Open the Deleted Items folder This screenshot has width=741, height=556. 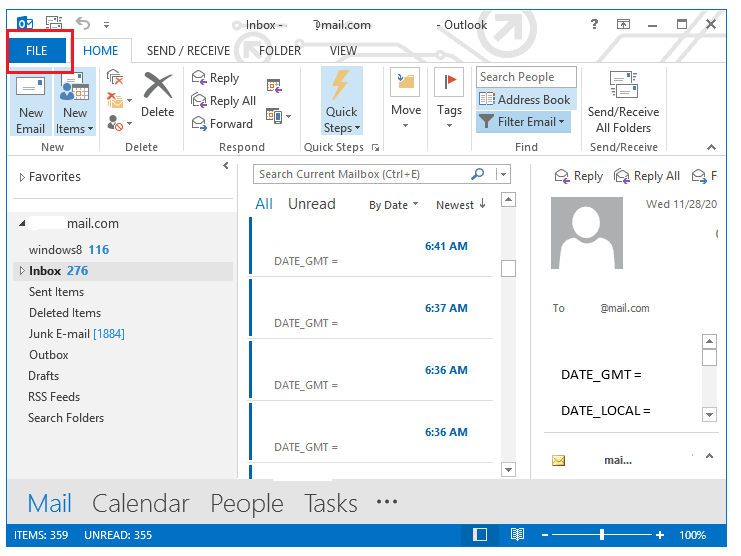click(x=65, y=313)
